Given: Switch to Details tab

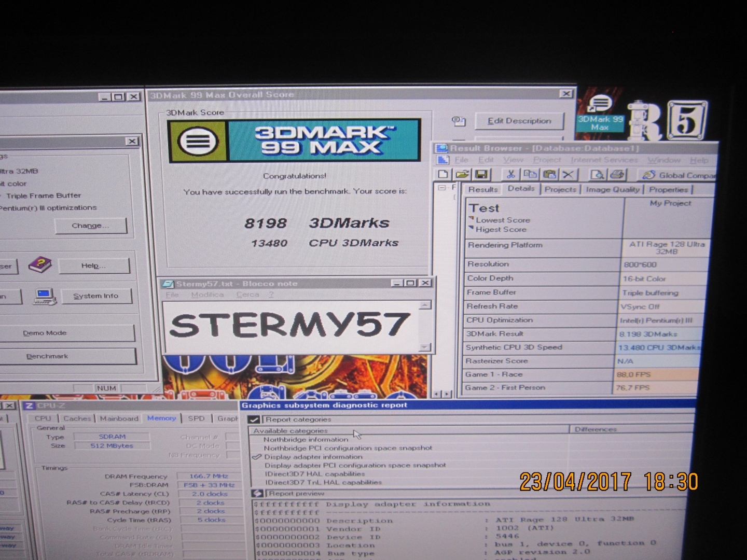Looking at the screenshot, I should 521,188.
